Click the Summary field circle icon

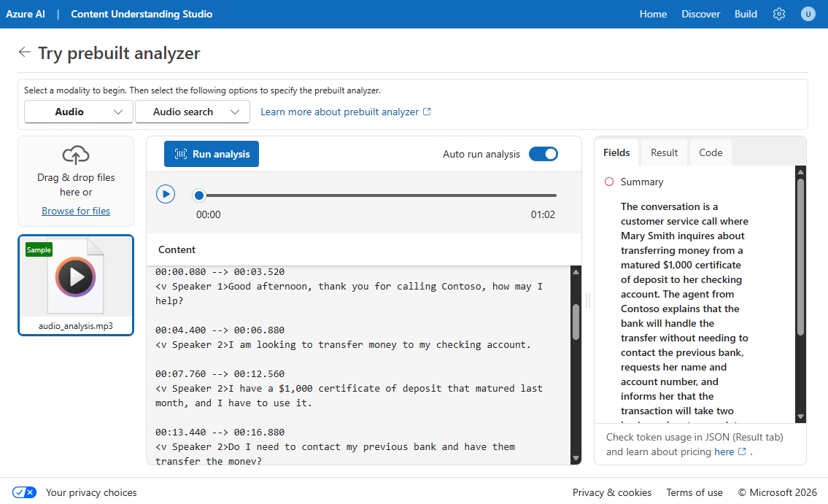click(609, 182)
